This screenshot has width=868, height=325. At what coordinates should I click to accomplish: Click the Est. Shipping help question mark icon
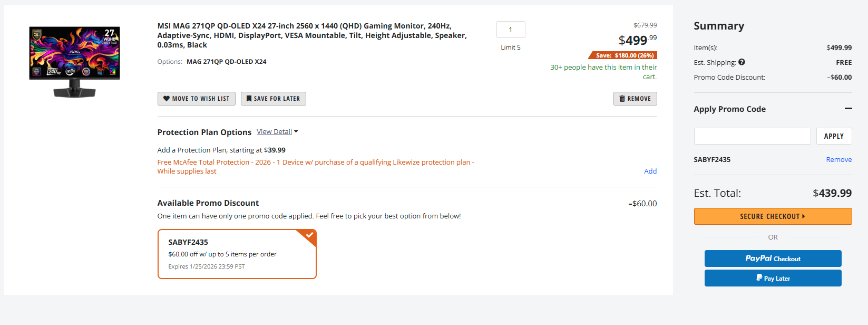click(742, 62)
